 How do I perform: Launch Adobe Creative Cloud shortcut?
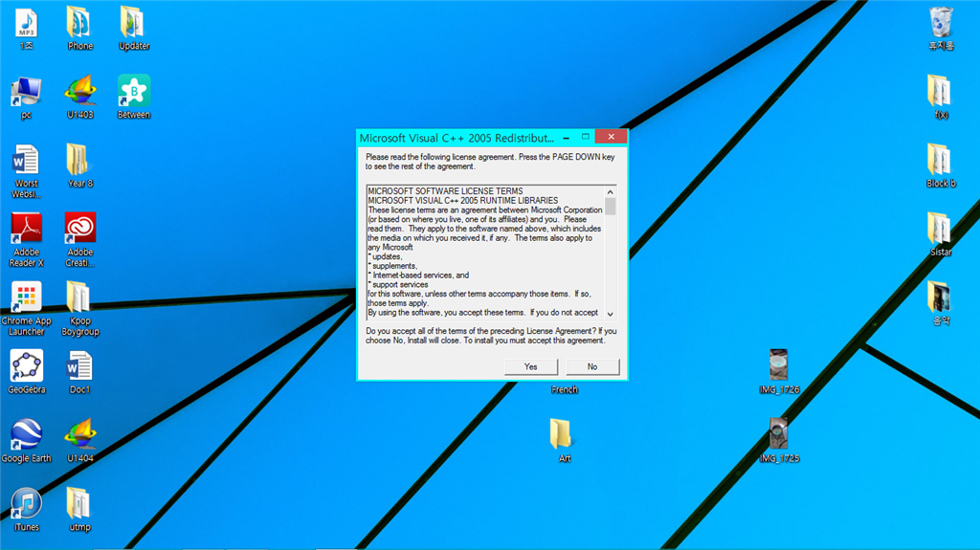tap(80, 229)
